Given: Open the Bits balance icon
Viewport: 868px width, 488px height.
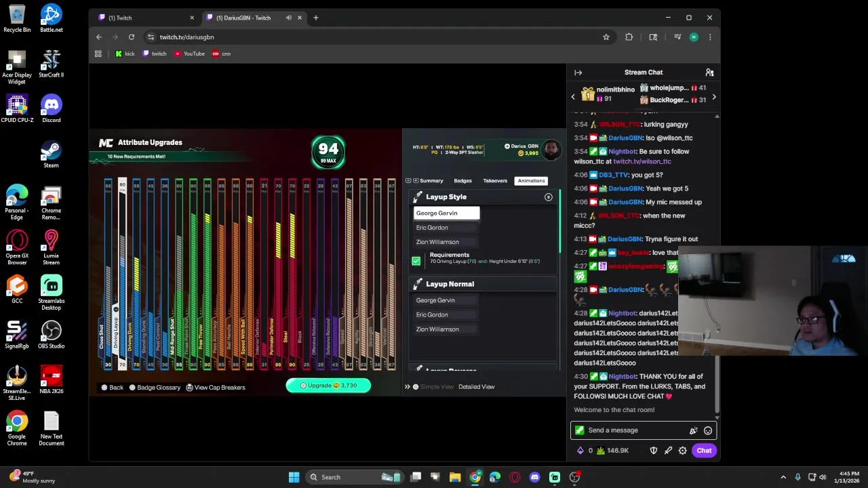Looking at the screenshot, I should click(580, 451).
